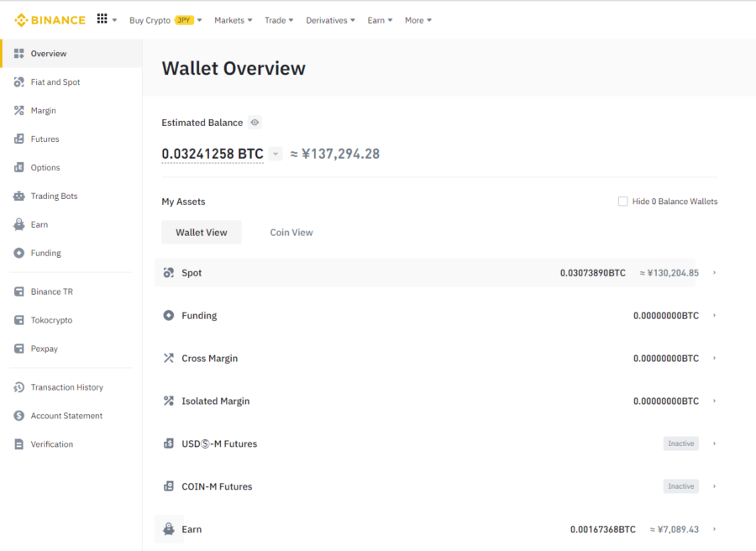Click the Funding sidebar icon

click(19, 254)
